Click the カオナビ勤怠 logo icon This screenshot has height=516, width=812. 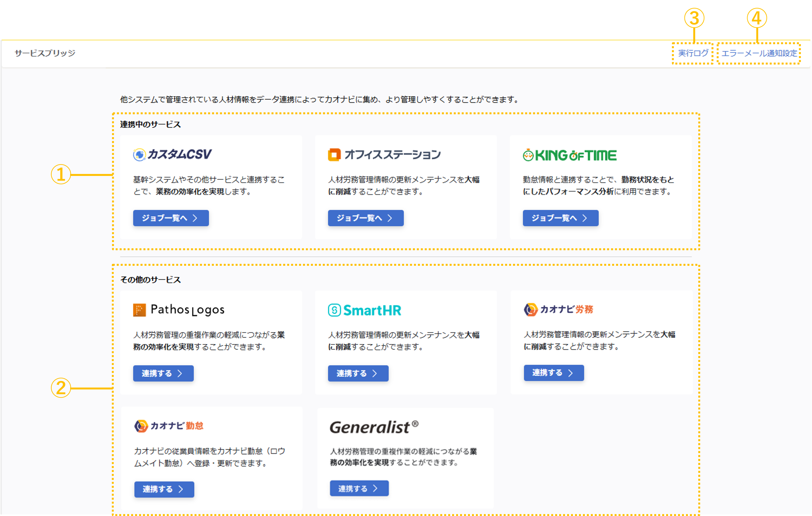(x=141, y=426)
